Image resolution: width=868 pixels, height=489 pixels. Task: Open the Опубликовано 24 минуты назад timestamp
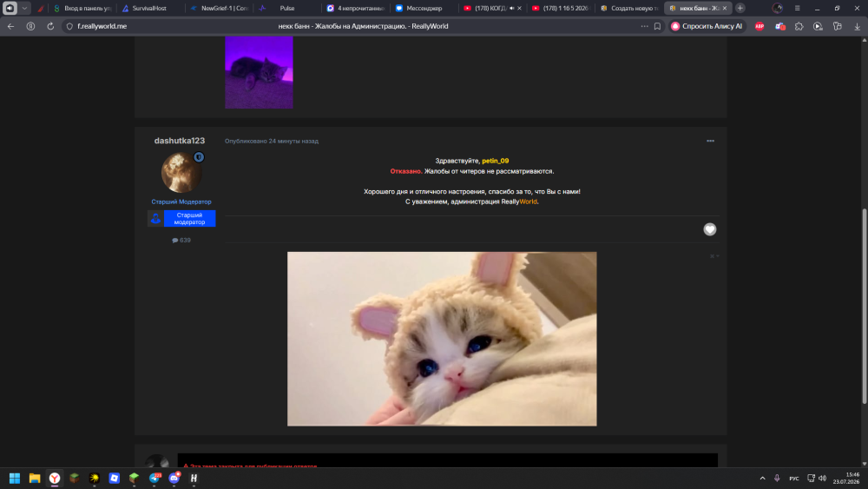tap(271, 142)
